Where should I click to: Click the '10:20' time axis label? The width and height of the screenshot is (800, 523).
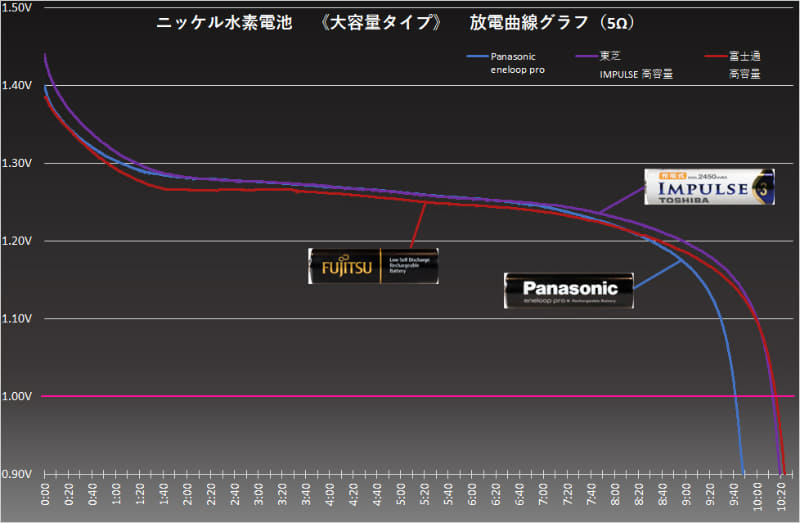click(781, 496)
